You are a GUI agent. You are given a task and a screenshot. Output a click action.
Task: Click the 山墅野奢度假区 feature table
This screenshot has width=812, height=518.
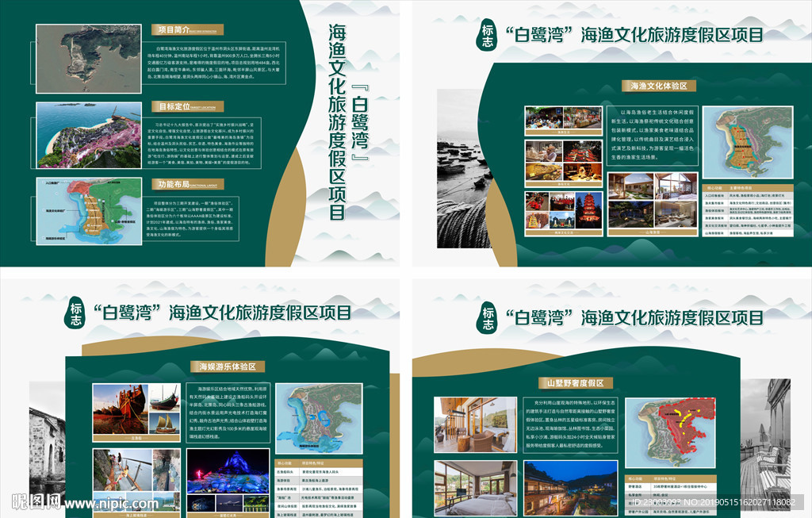670,495
